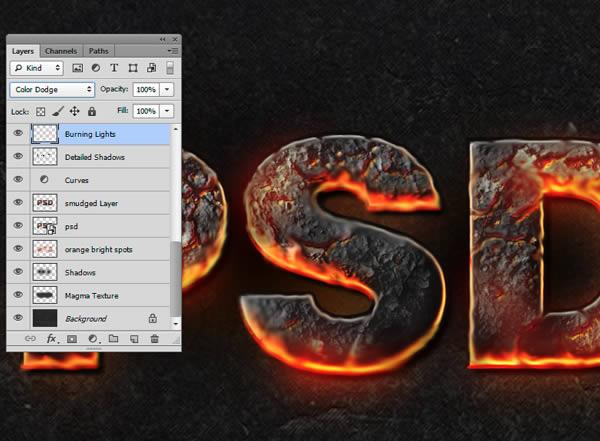Viewport: 600px width, 441px height.
Task: Click the orange bright spots thumbnail
Action: 45,249
